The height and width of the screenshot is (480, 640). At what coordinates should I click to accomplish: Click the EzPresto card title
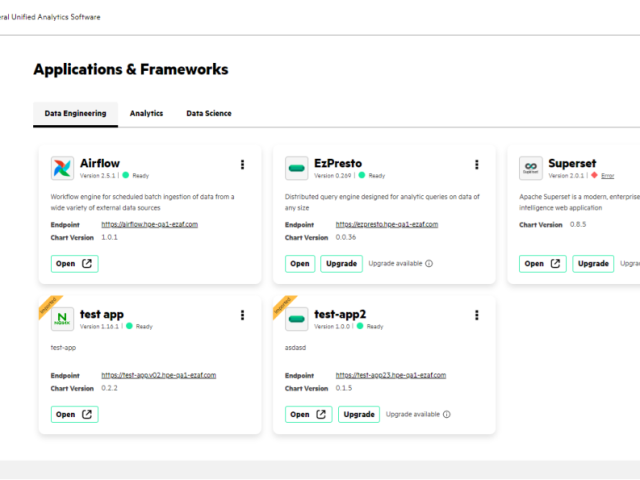[338, 163]
